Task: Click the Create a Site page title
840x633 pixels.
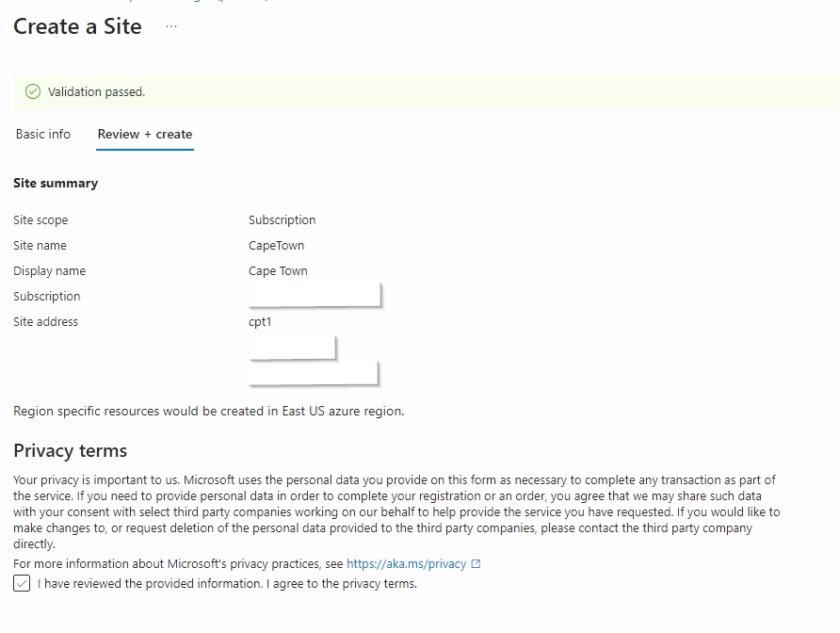Action: coord(76,27)
